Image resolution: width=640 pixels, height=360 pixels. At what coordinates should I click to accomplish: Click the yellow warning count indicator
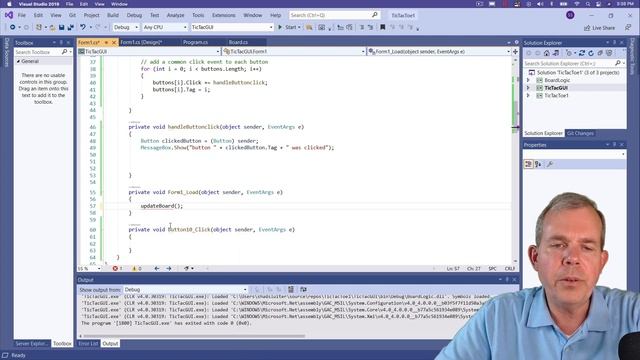[x=137, y=269]
